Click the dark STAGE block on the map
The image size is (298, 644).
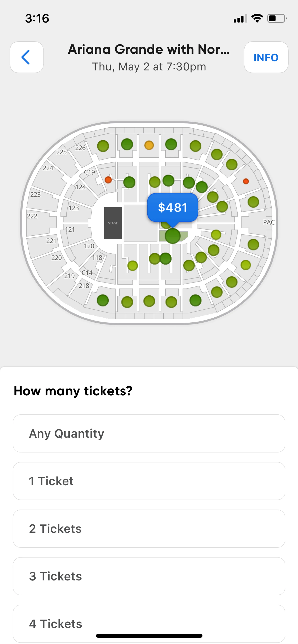coord(113,223)
